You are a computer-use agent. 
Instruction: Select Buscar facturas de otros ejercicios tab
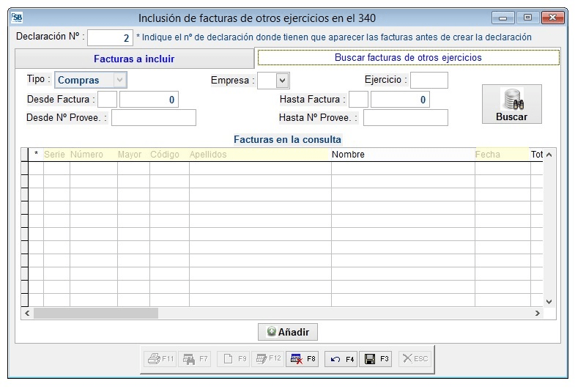pyautogui.click(x=408, y=58)
